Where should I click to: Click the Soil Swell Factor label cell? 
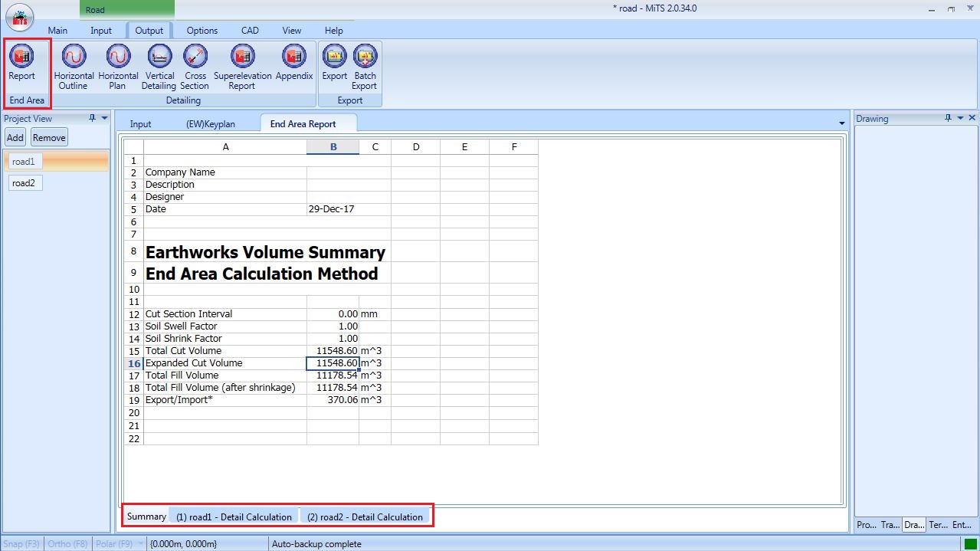(225, 326)
